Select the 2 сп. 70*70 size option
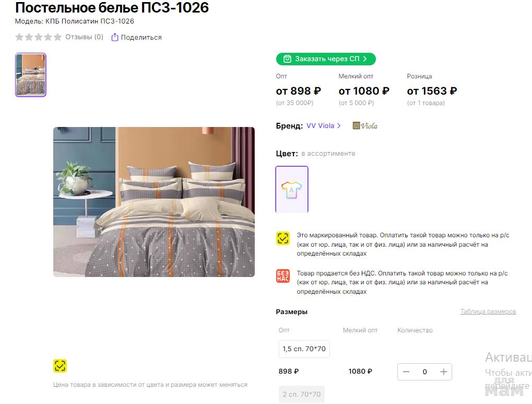532x404 pixels. 302,394
